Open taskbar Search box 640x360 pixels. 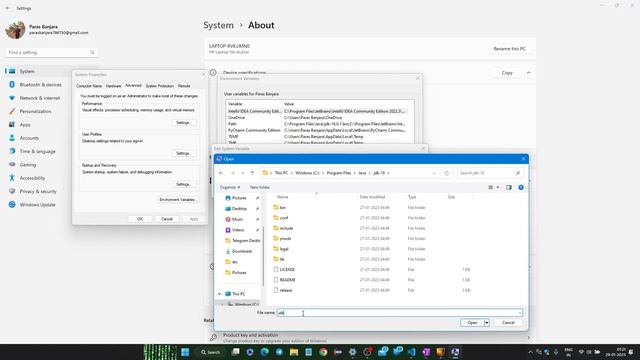click(211, 352)
